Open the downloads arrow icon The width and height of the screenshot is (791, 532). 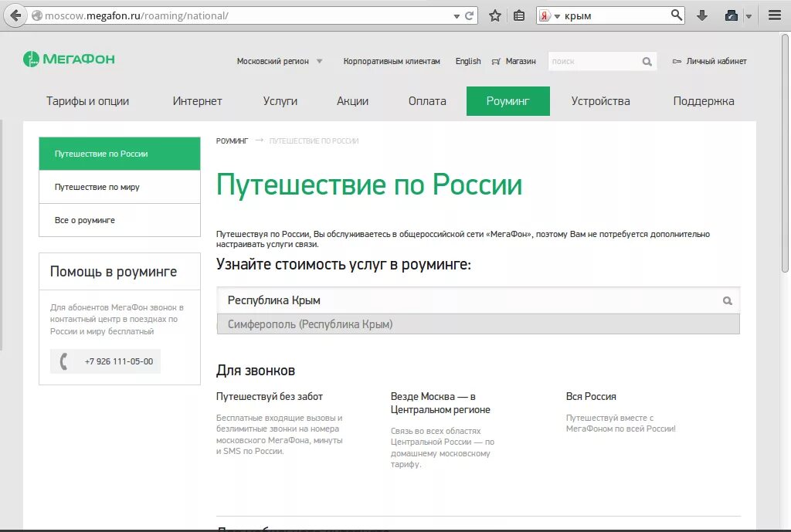point(701,15)
